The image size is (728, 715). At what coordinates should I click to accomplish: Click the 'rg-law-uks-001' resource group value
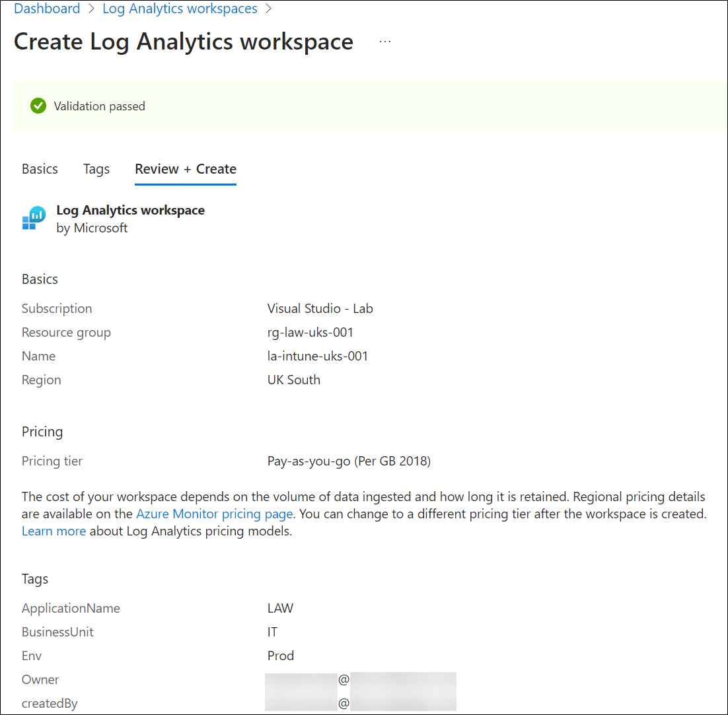point(310,332)
